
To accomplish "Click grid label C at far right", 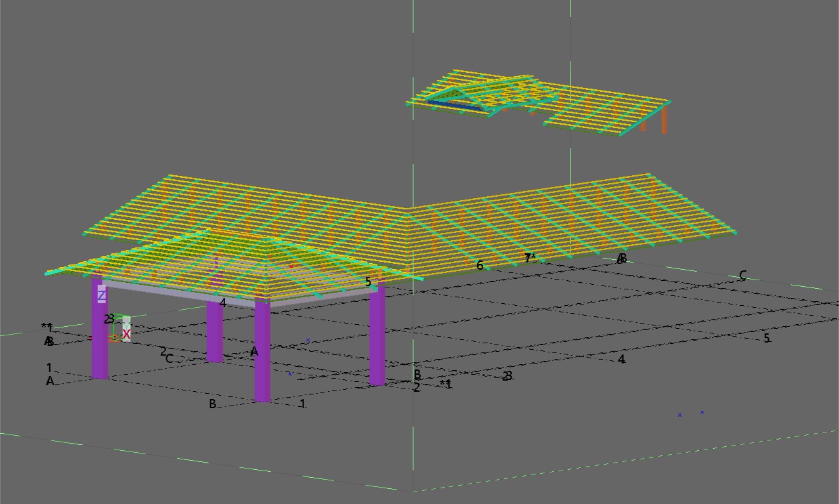I will click(742, 276).
